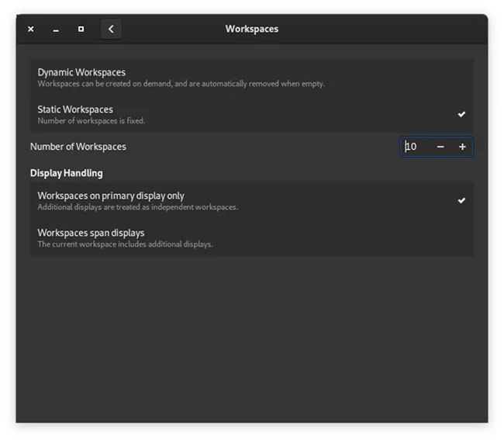The width and height of the screenshot is (504, 440).
Task: Click 'Number of workspaces is fixed' text
Action: click(x=91, y=121)
